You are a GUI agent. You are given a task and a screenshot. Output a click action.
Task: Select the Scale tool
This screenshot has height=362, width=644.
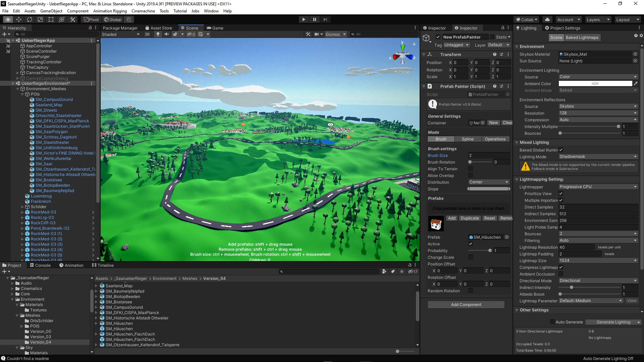[x=40, y=19]
